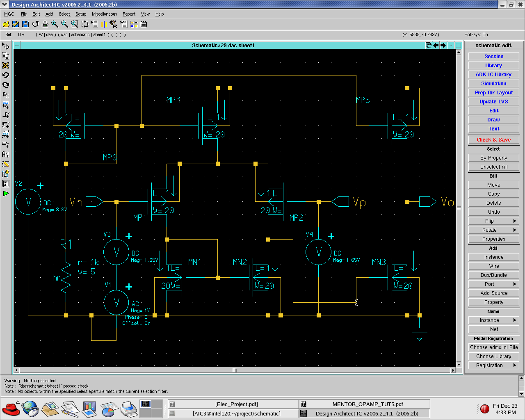This screenshot has height=420, width=525.
Task: Click the Print icon in toolbar
Action: click(x=45, y=24)
